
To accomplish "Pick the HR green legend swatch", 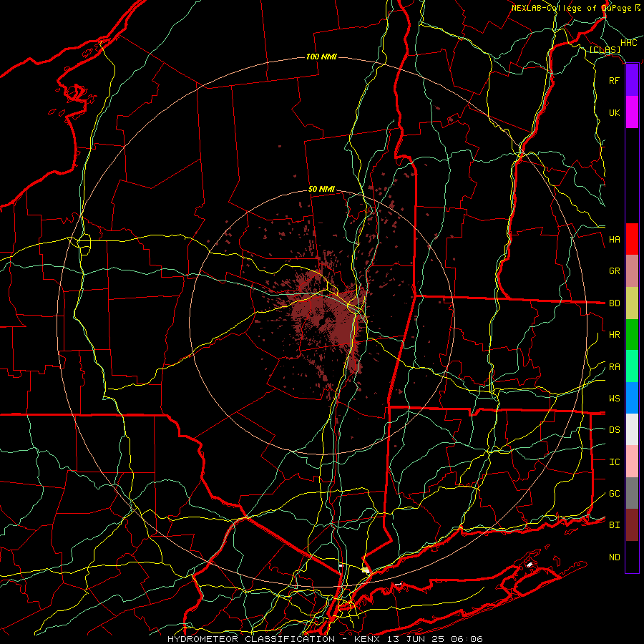I will point(632,335).
